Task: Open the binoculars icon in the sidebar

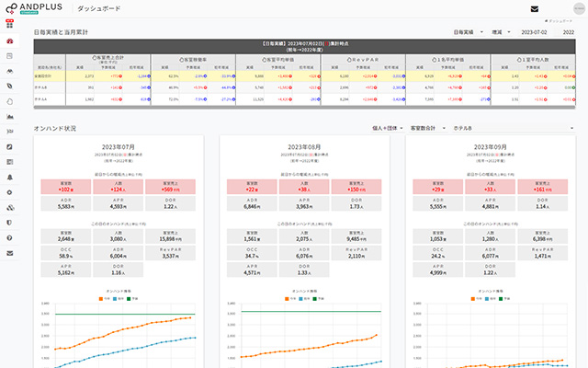Action: point(10,71)
